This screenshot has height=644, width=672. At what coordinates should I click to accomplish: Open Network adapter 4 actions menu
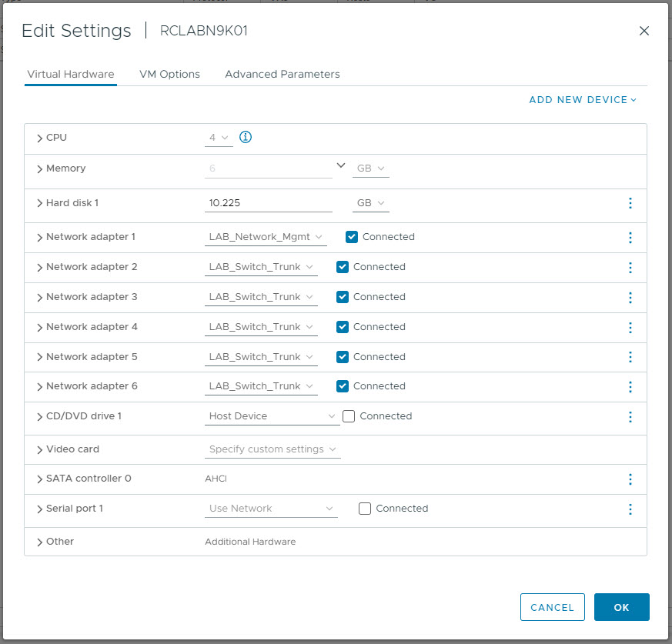click(630, 327)
